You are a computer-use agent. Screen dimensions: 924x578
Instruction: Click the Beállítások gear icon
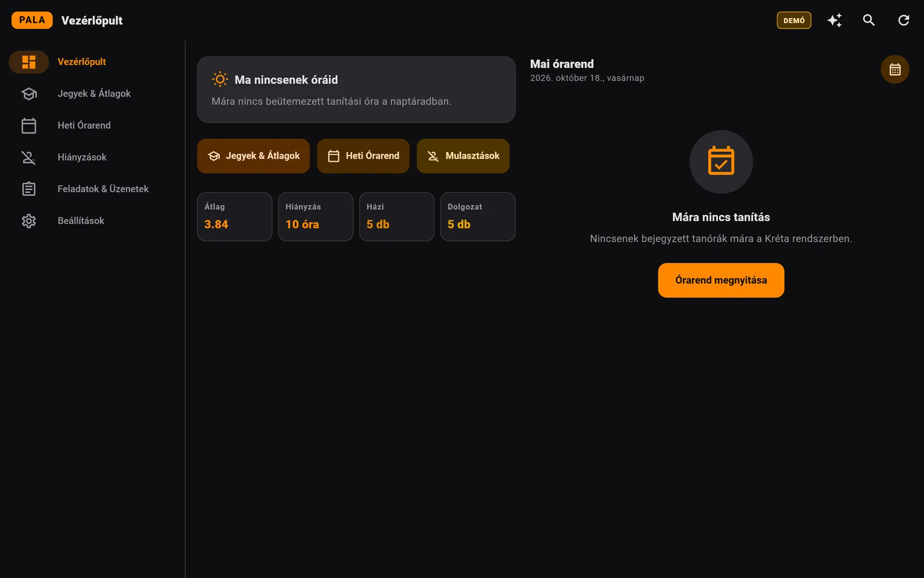[29, 221]
